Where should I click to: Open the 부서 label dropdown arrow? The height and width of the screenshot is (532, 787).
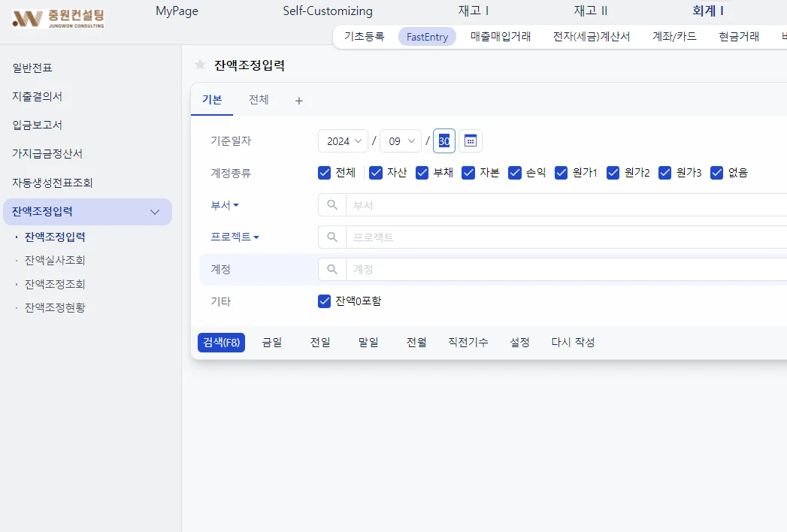[236, 205]
